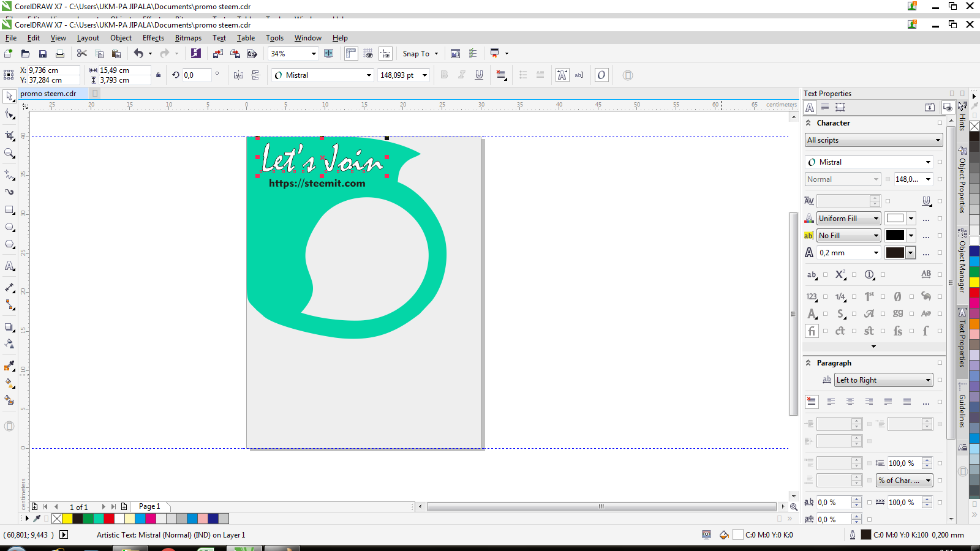Open the Options dialog icon
980x551 pixels.
coord(472,54)
